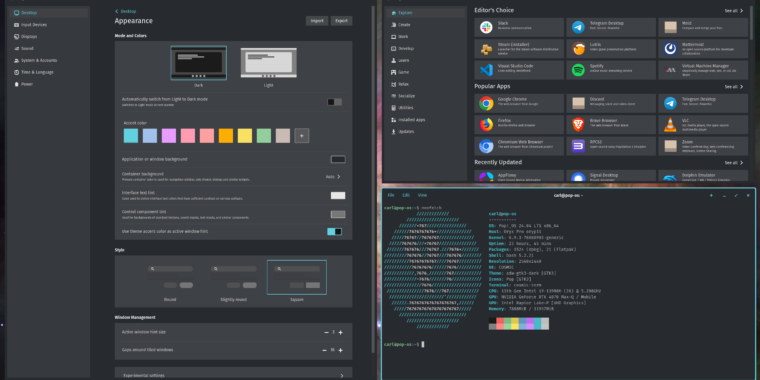Add a custom accent color
Viewport: 760px width, 380px height.
(301, 136)
